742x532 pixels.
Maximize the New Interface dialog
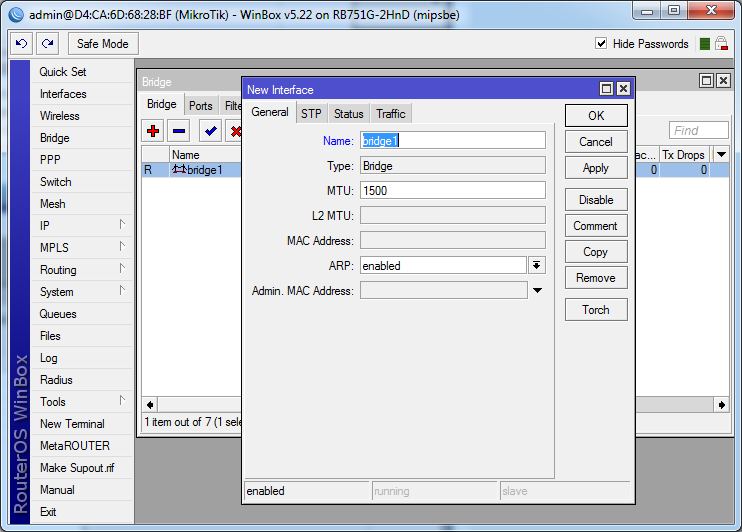[x=606, y=89]
